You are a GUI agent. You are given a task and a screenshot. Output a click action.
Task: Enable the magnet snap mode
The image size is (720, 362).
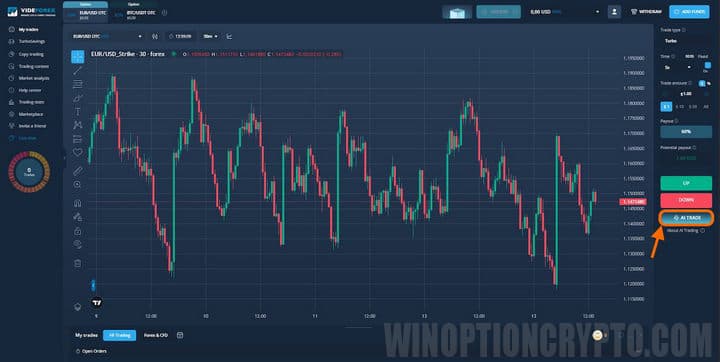coord(78,203)
